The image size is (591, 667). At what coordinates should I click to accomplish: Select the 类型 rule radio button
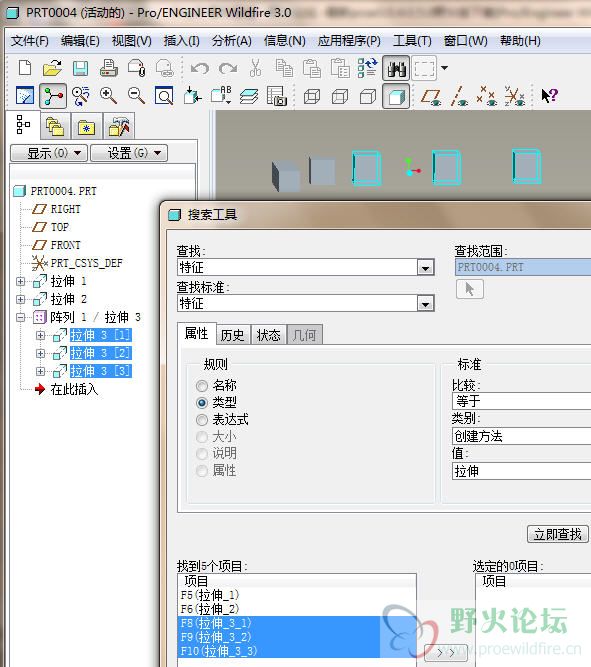coord(202,402)
